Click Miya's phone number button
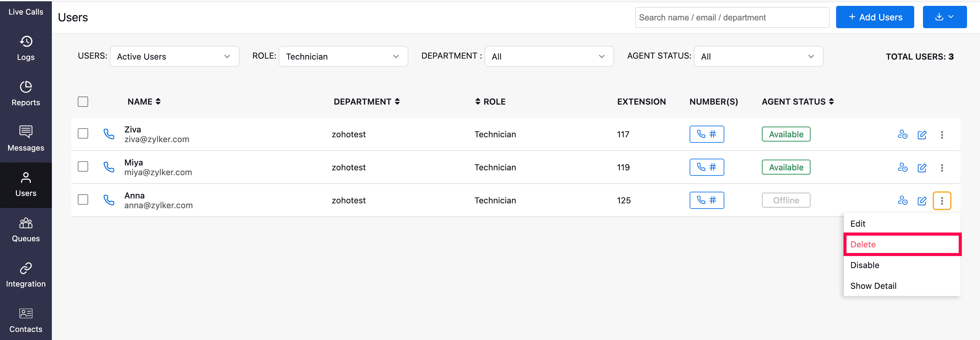 [x=706, y=167]
